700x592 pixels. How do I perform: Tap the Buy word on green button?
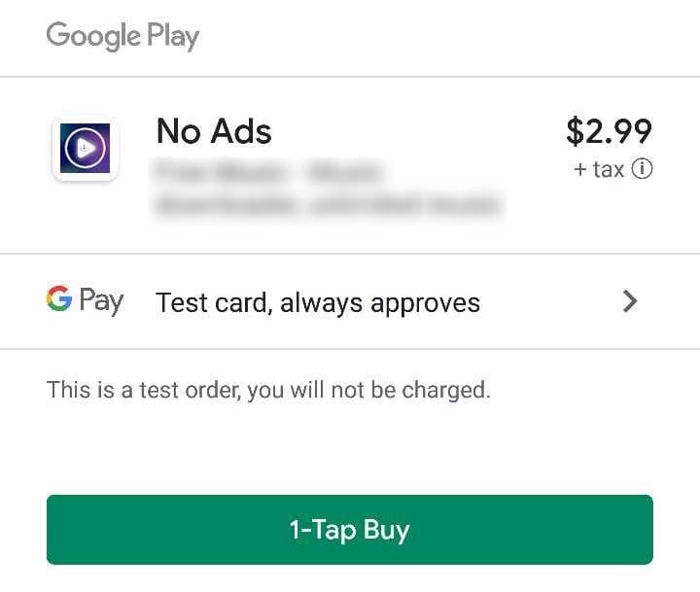pyautogui.click(x=386, y=531)
